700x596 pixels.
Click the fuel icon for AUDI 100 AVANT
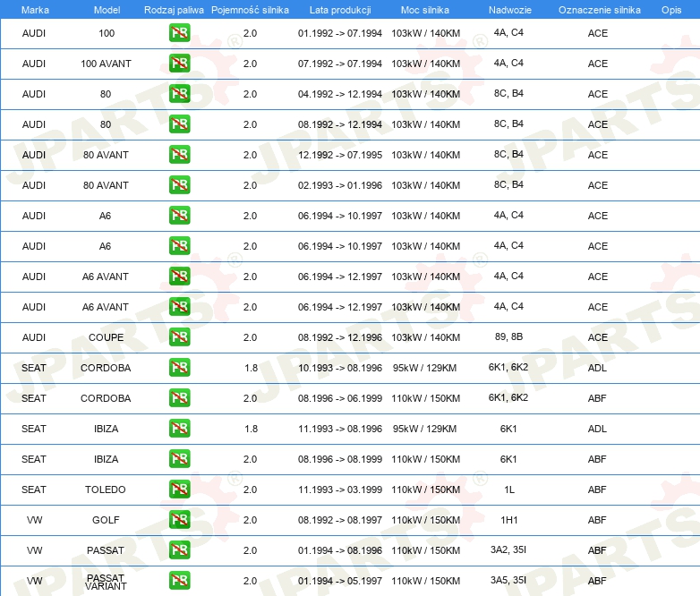point(179,64)
